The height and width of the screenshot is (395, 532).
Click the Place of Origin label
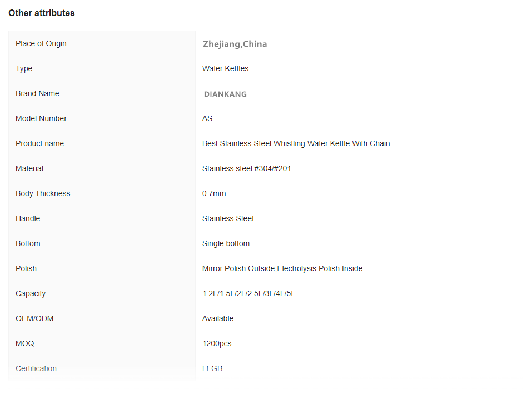(x=41, y=43)
